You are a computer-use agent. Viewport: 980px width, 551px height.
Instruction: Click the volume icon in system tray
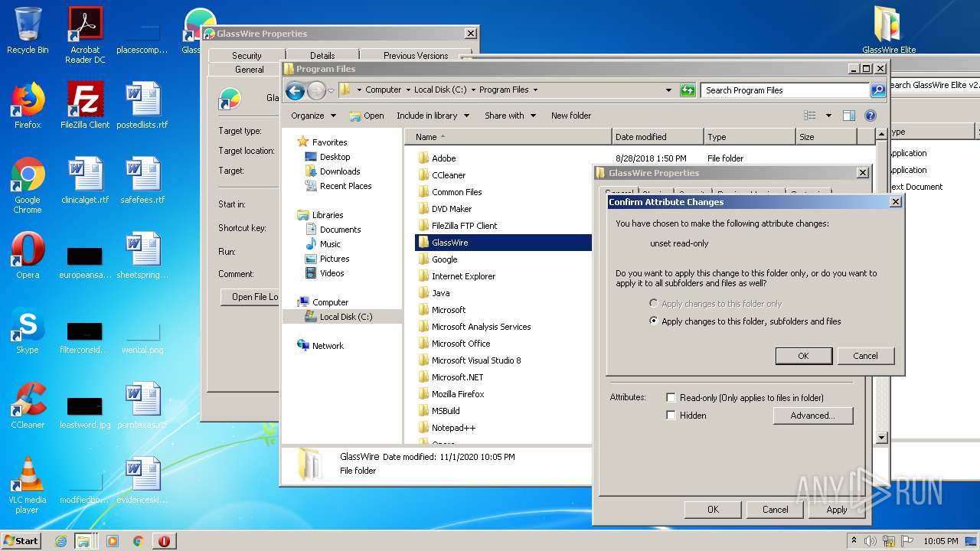pyautogui.click(x=871, y=541)
